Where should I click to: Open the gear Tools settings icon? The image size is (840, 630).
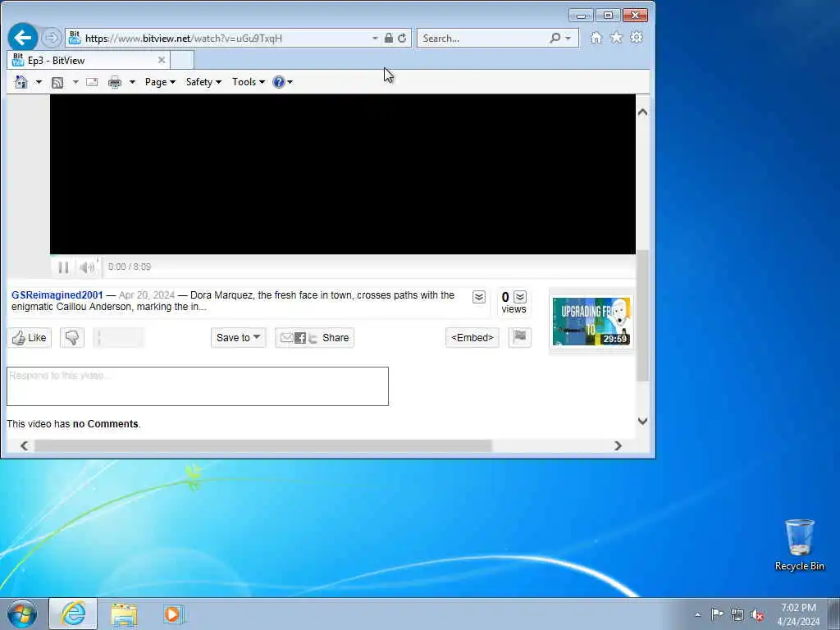tap(637, 38)
